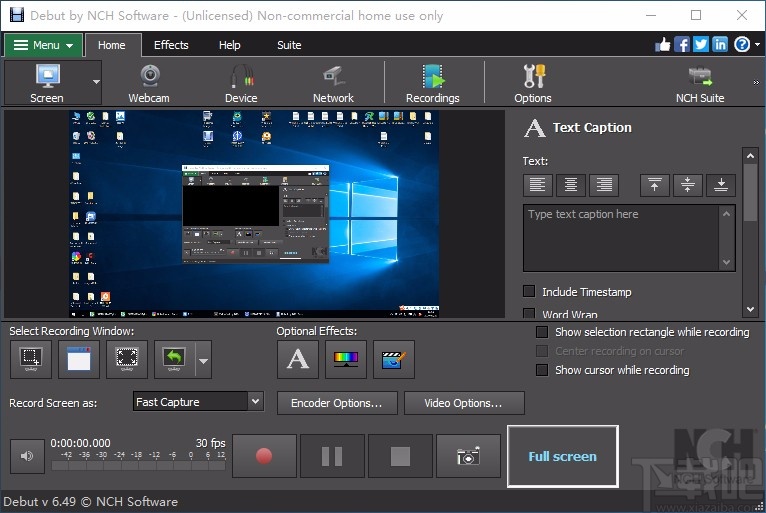This screenshot has height=513, width=766.
Task: Open the Screen source dropdown arrow
Action: point(96,82)
